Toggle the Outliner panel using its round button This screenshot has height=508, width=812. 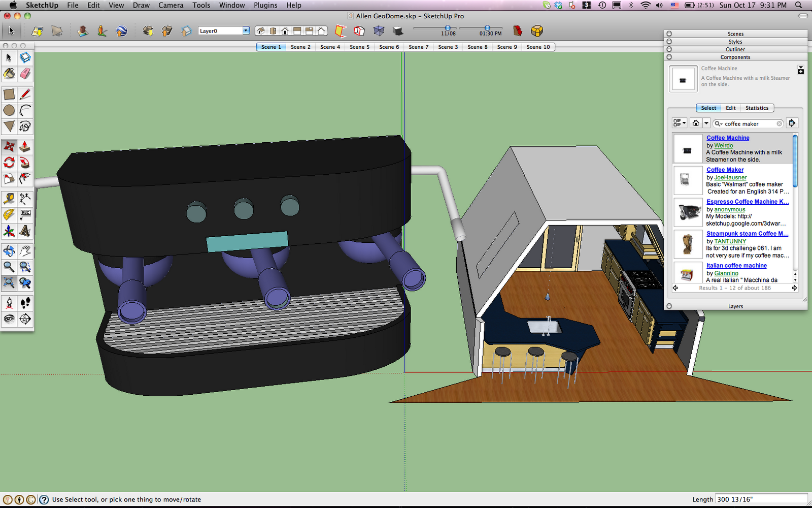tap(669, 49)
